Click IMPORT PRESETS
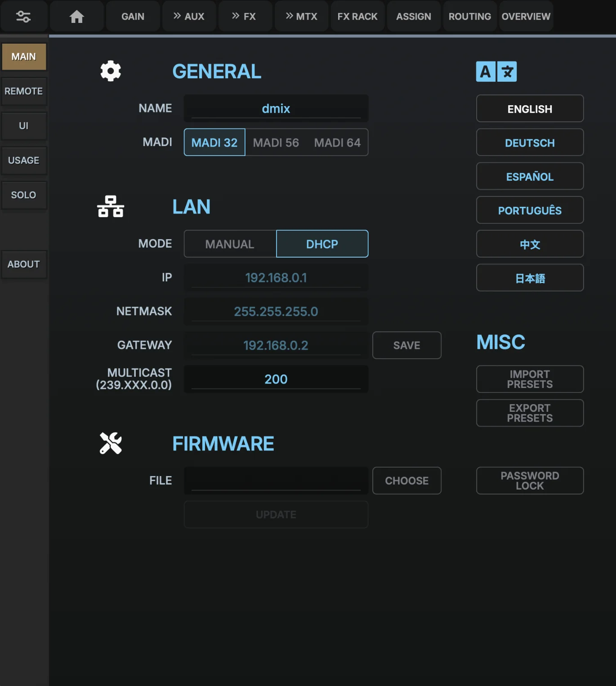The image size is (616, 686). pyautogui.click(x=530, y=379)
